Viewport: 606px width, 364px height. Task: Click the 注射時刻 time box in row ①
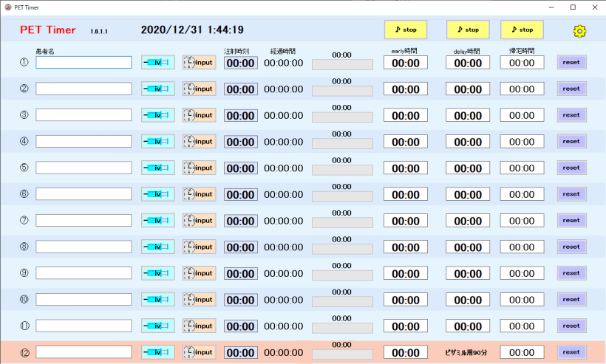click(241, 63)
